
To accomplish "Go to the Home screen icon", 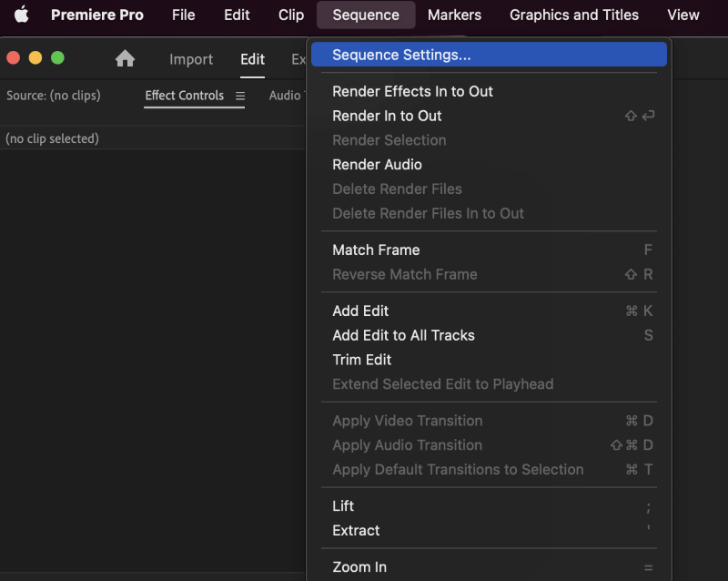I will pyautogui.click(x=125, y=58).
